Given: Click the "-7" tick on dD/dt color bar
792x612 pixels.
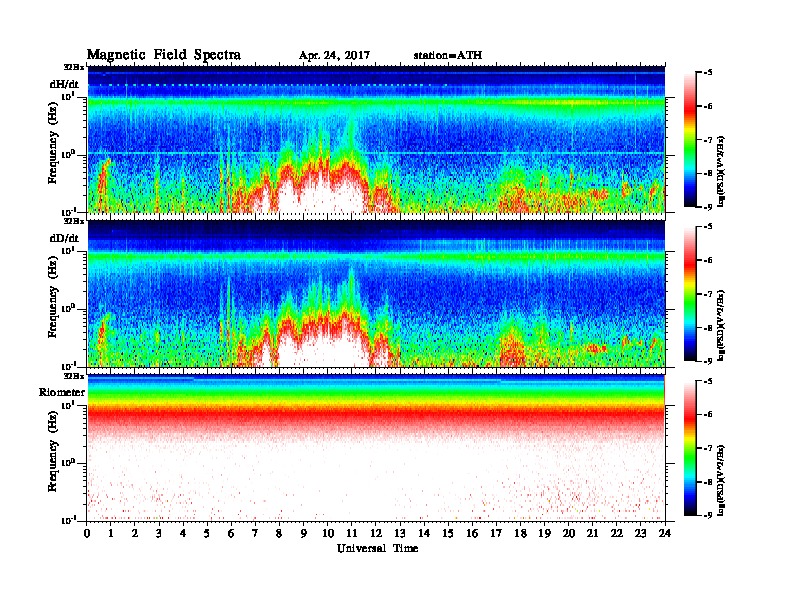Looking at the screenshot, I should point(708,294).
